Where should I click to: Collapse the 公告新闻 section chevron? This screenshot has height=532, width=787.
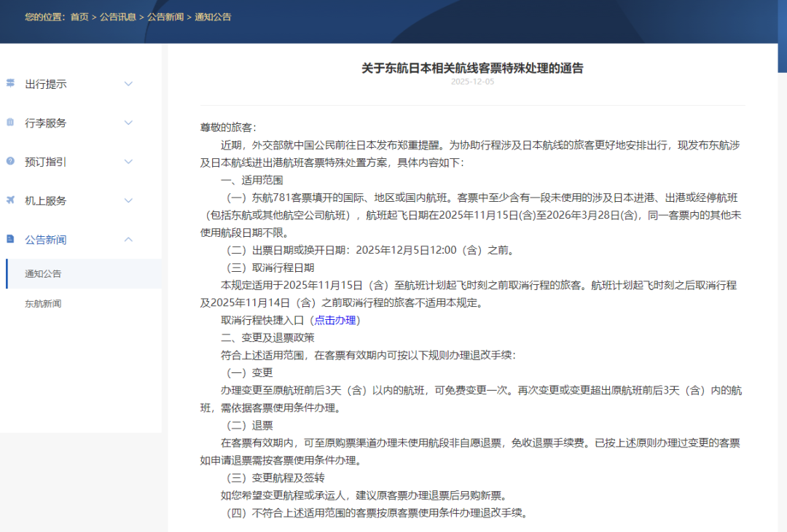pos(128,239)
